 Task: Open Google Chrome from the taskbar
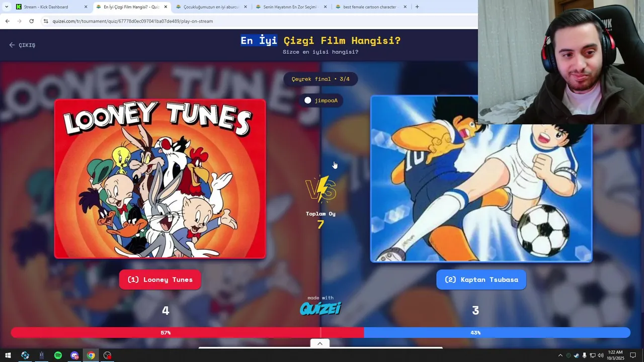91,355
